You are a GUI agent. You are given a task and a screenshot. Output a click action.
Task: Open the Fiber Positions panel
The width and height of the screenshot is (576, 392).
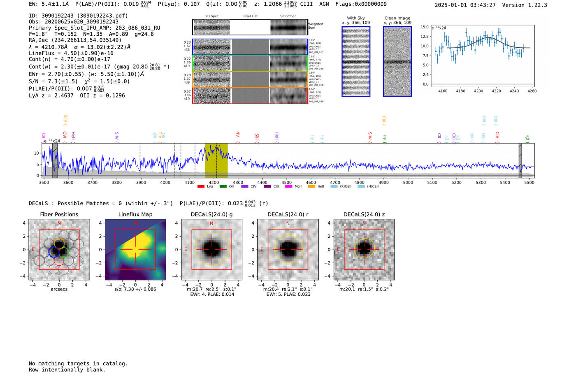(x=59, y=249)
